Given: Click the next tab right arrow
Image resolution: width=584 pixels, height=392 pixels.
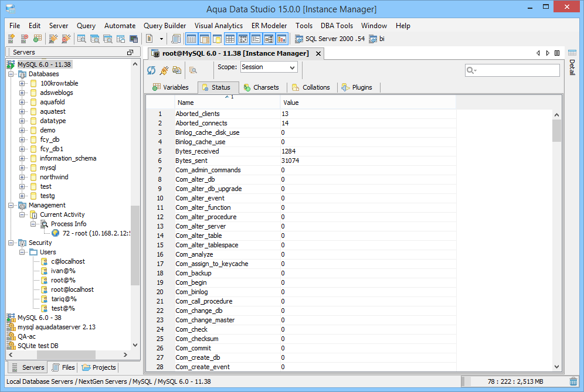Looking at the screenshot, I should pyautogui.click(x=548, y=53).
